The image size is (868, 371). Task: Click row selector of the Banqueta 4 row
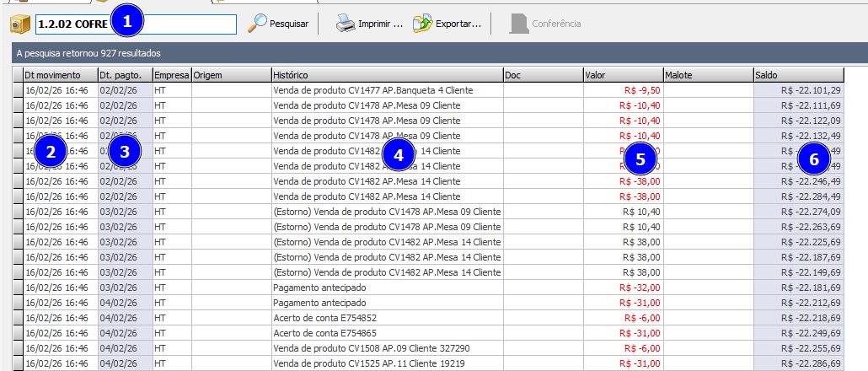pyautogui.click(x=18, y=90)
